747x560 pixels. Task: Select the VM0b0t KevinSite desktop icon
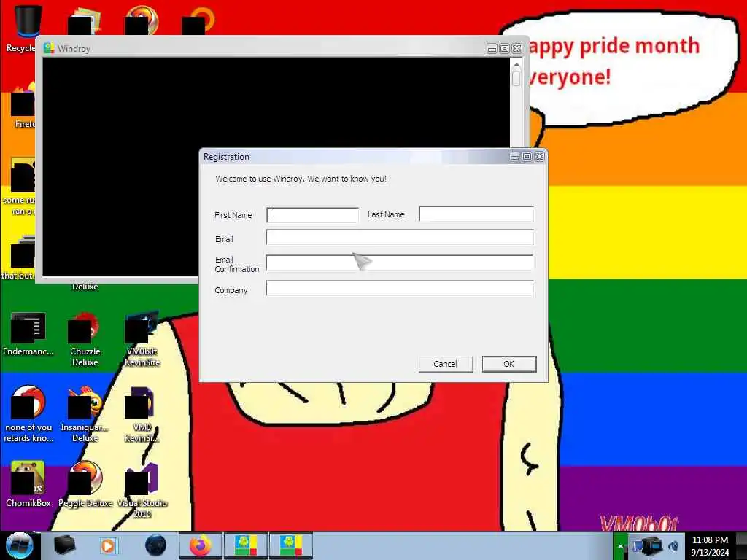coord(142,338)
